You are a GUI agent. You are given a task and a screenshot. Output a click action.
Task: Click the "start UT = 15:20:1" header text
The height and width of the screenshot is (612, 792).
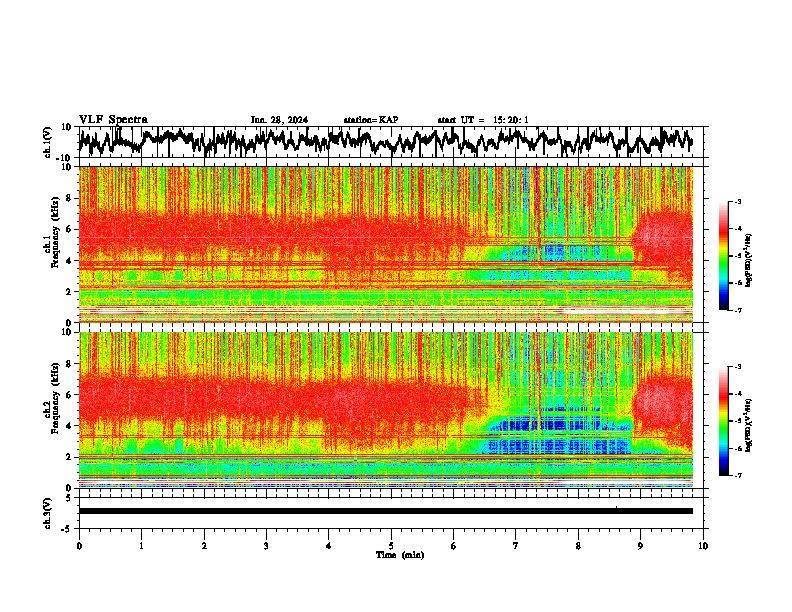pos(483,120)
